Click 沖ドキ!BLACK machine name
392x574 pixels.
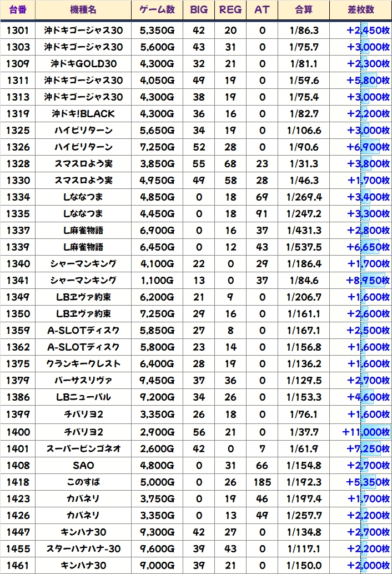(x=83, y=114)
